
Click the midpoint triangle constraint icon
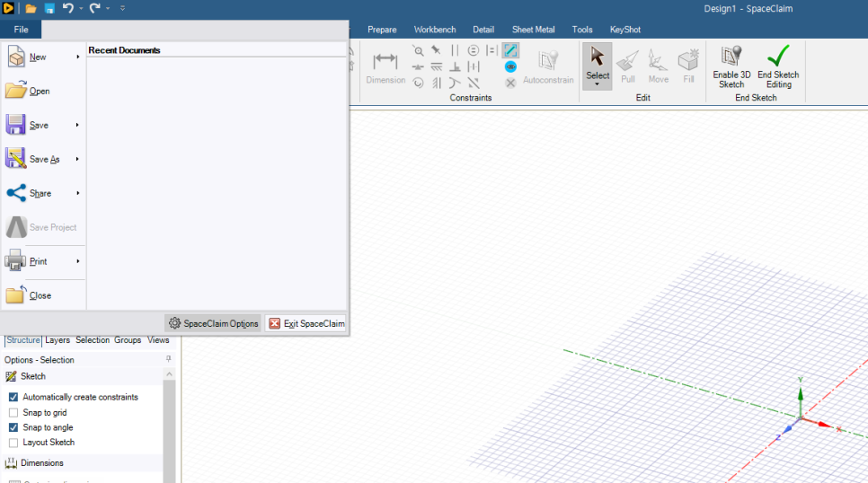(418, 67)
